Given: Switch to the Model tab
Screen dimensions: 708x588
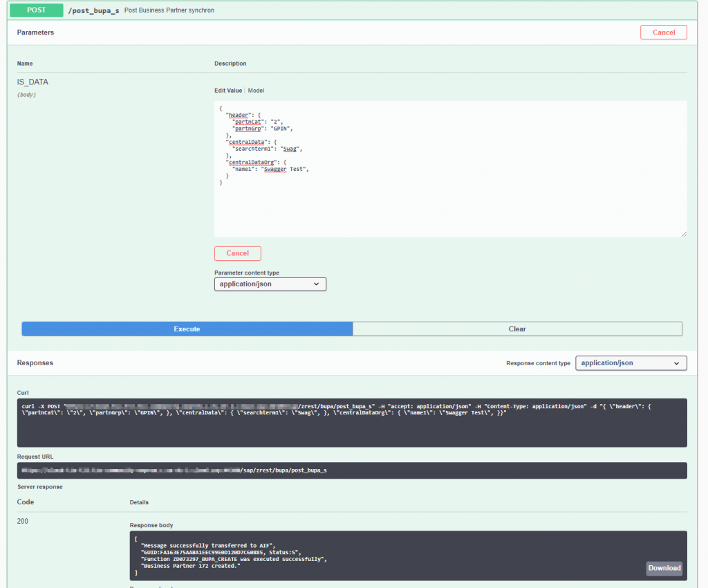Looking at the screenshot, I should tap(256, 91).
